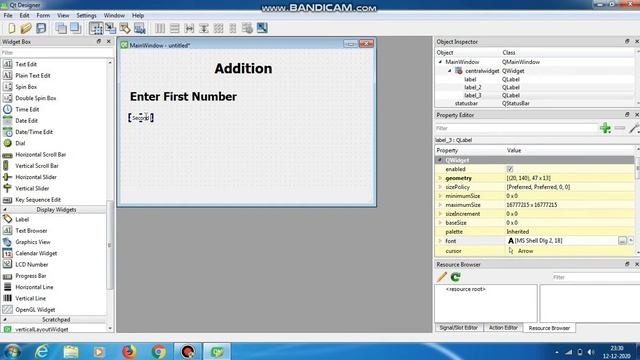Click the green Reload resources icon
Image resolution: width=640 pixels, height=360 pixels.
pyautogui.click(x=456, y=277)
